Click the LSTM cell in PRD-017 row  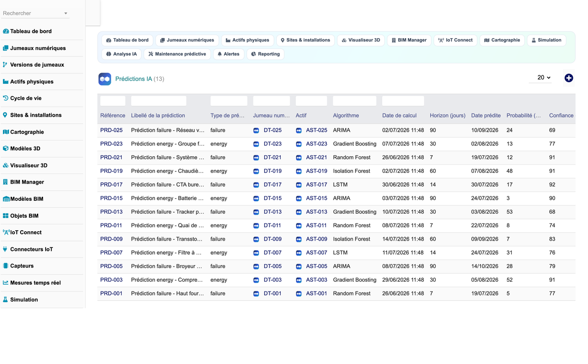[341, 185]
